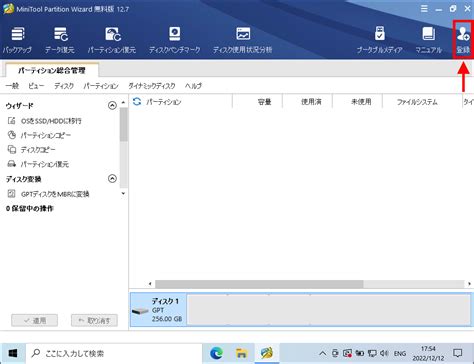The image size is (474, 364).
Task: Launch データ復元 data recovery
Action: [60, 40]
